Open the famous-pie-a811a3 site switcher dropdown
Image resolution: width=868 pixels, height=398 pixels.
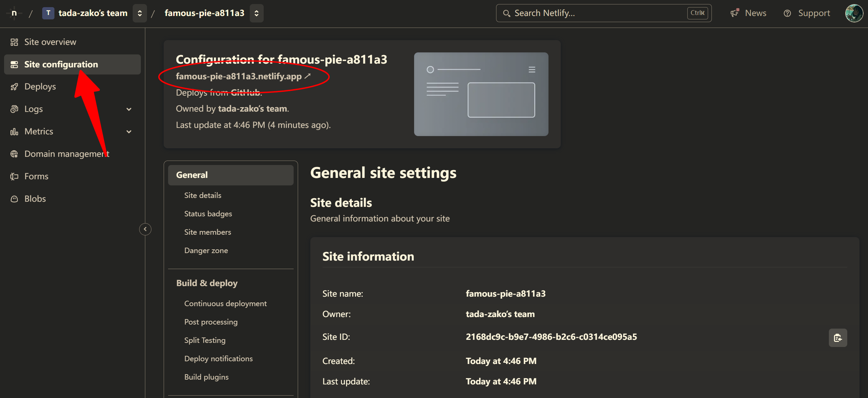click(257, 13)
